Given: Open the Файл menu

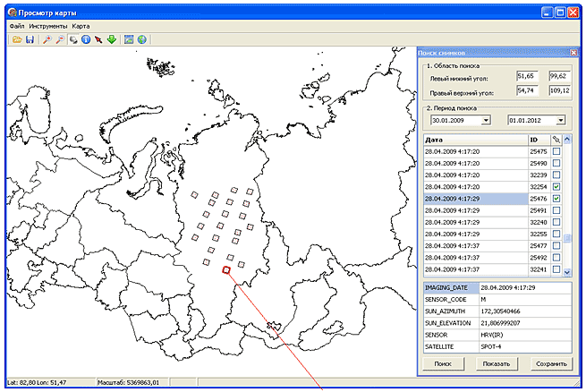Looking at the screenshot, I should (x=16, y=27).
